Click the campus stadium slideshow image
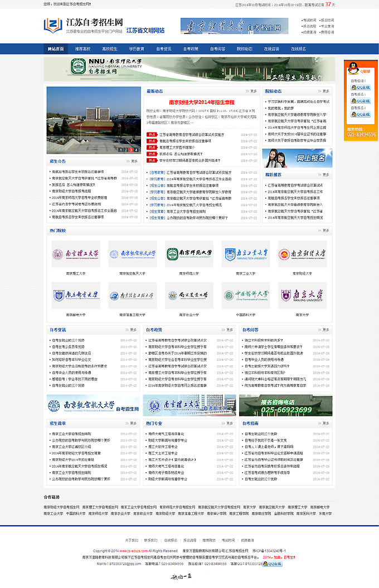 94,120
